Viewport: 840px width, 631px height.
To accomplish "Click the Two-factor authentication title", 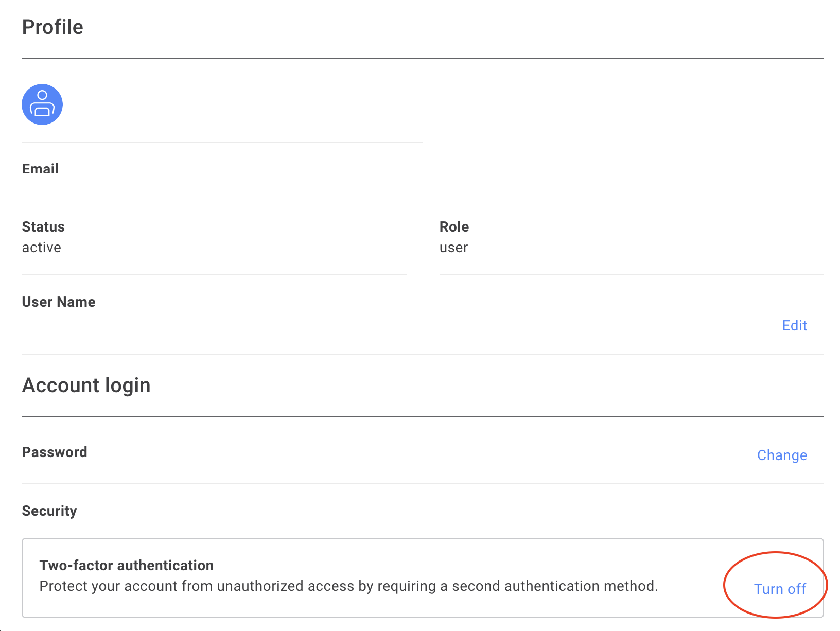I will click(126, 565).
